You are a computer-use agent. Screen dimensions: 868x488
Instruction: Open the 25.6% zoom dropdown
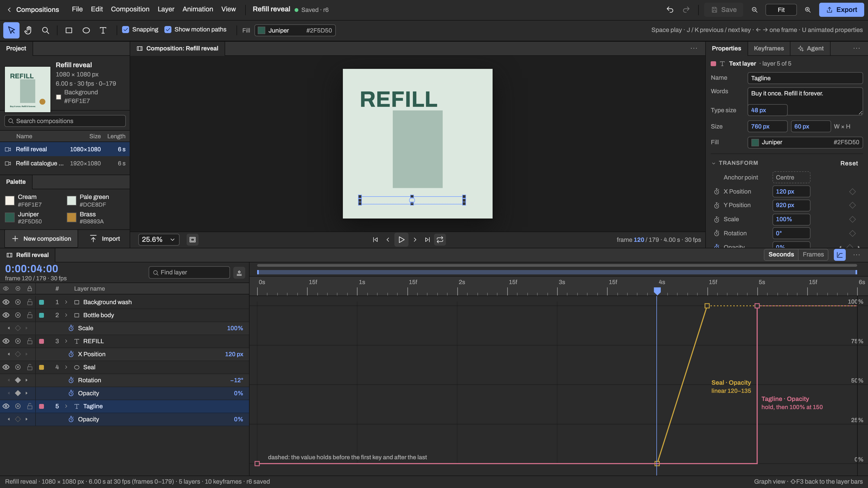point(159,239)
